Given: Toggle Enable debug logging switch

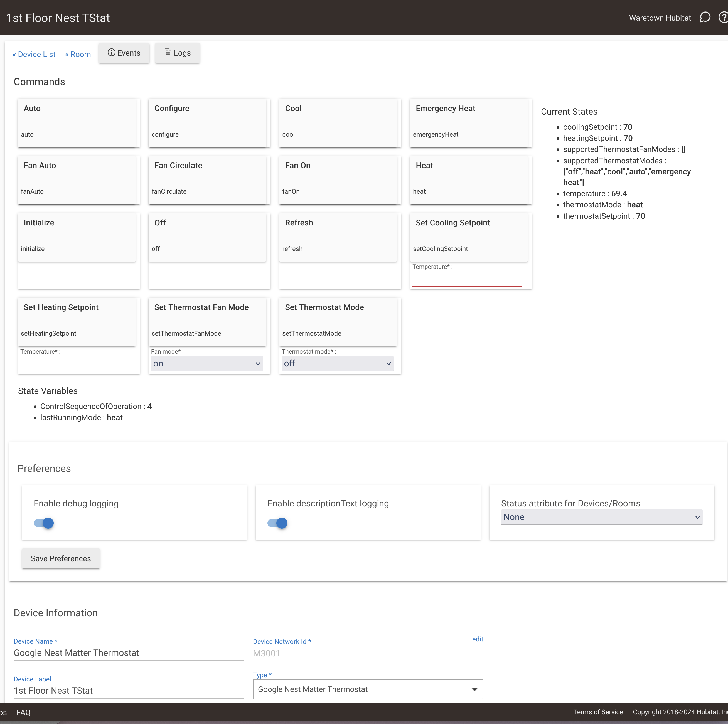Looking at the screenshot, I should click(x=44, y=523).
